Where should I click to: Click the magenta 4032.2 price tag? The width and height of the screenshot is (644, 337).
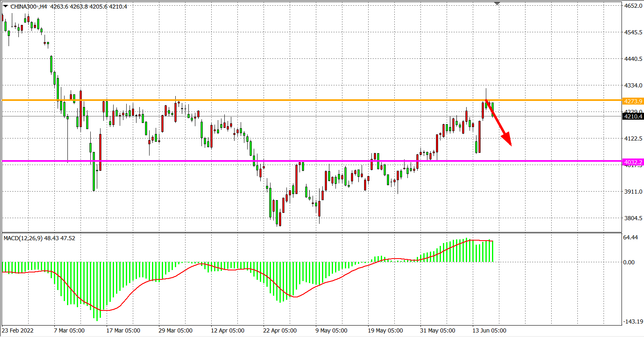[x=633, y=162]
